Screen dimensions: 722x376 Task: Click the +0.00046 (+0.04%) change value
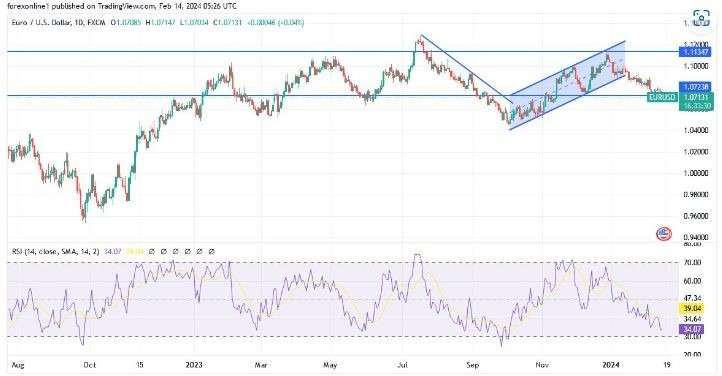(x=275, y=22)
